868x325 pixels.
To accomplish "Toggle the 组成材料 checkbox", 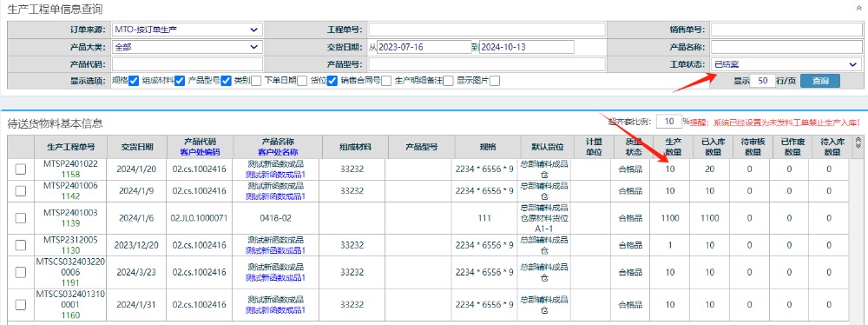I will (180, 81).
